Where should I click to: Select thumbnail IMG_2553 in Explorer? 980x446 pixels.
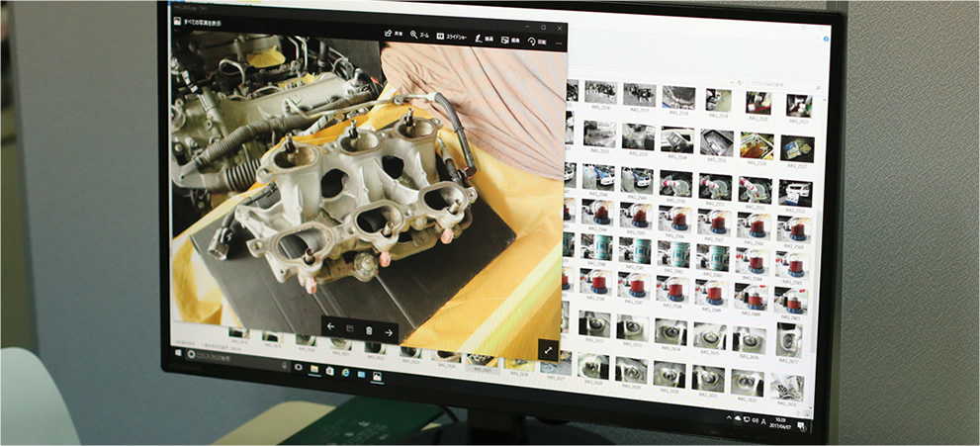(795, 194)
